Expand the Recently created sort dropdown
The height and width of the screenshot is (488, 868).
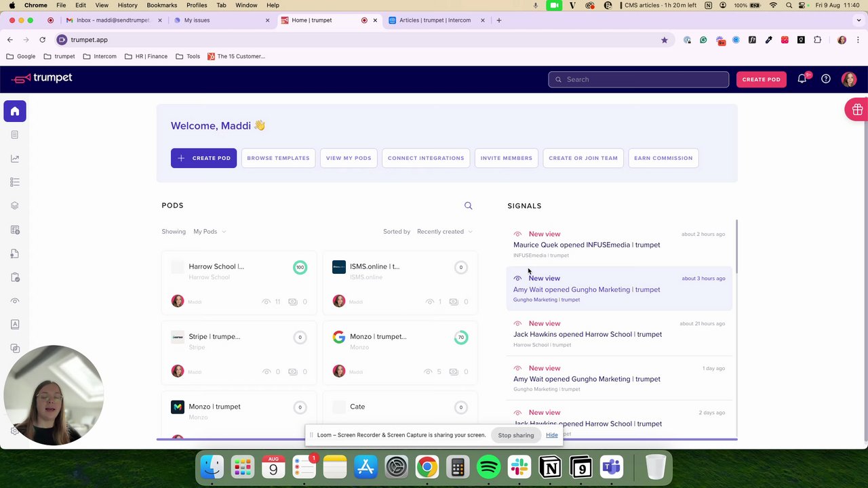(x=445, y=232)
